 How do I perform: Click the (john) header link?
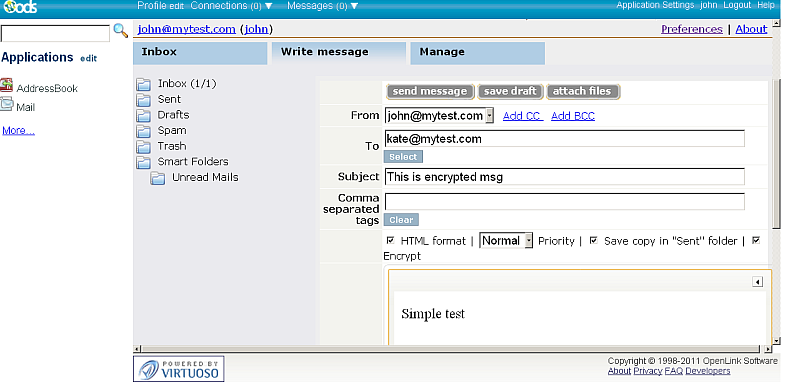[x=256, y=29]
